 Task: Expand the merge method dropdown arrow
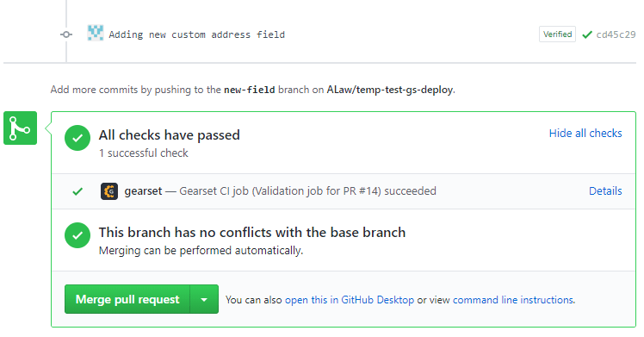204,299
